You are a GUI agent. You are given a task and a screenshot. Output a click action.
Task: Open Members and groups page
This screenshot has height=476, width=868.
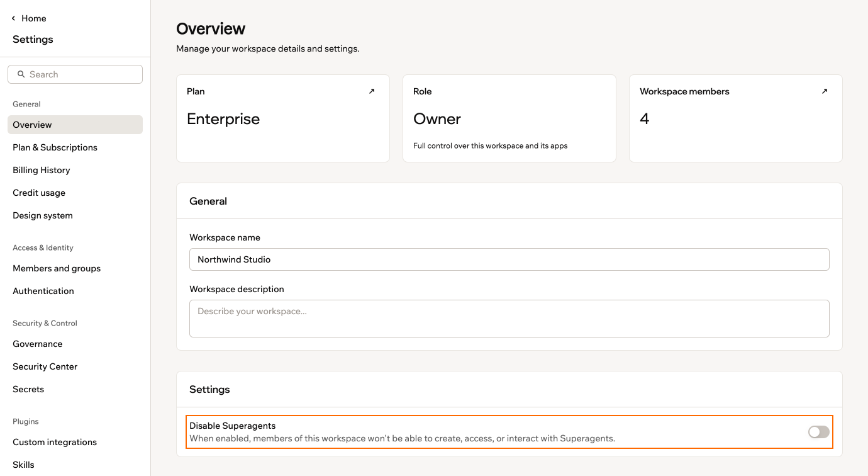(75, 268)
